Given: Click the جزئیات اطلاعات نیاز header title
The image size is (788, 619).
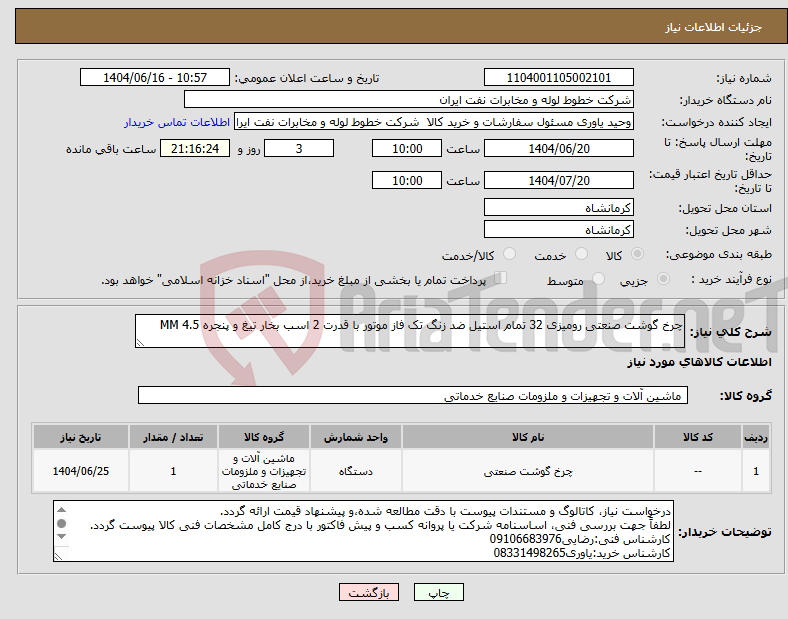Looking at the screenshot, I should click(x=714, y=27).
